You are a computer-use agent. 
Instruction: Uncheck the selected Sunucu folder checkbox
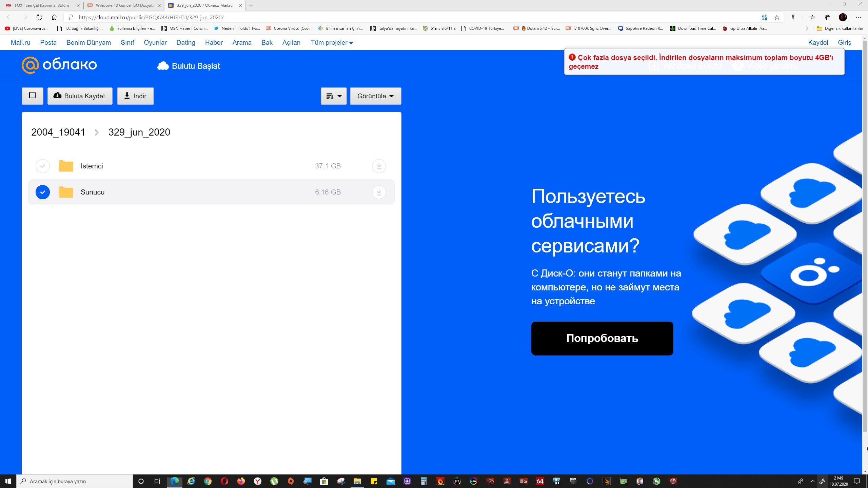pos(43,192)
